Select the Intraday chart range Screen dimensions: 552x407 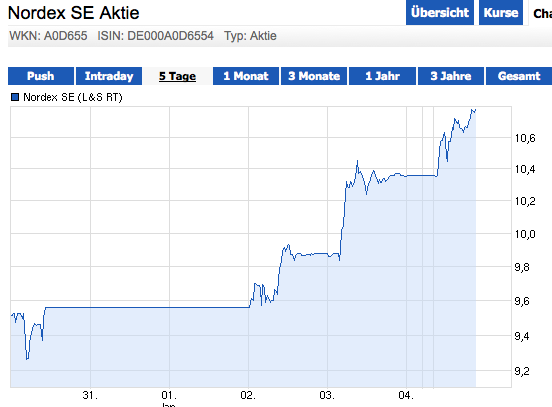(x=109, y=76)
